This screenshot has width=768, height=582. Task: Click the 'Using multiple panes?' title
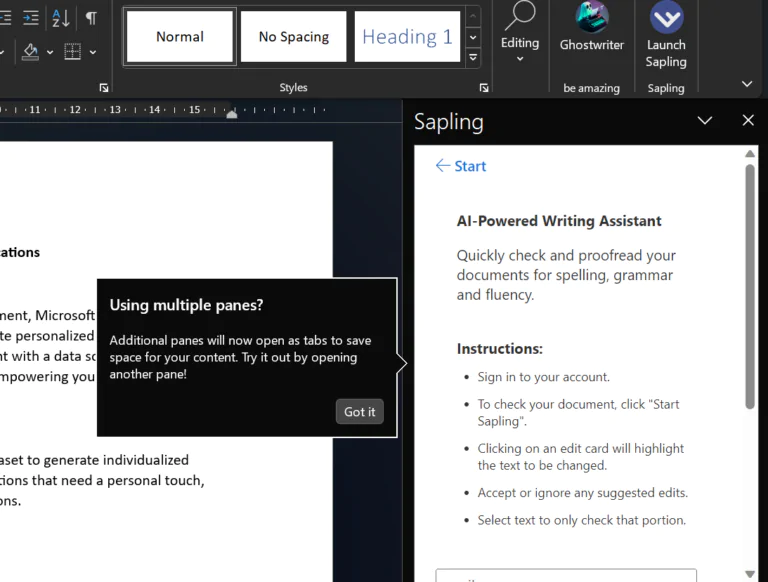(x=186, y=305)
